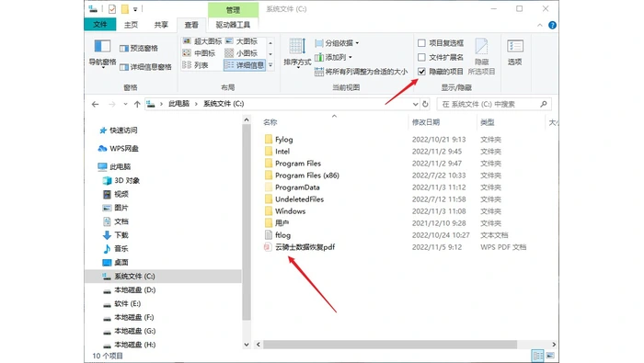The height and width of the screenshot is (363, 644).
Task: Click the navigation pane vertical scrollbar
Action: [x=247, y=222]
